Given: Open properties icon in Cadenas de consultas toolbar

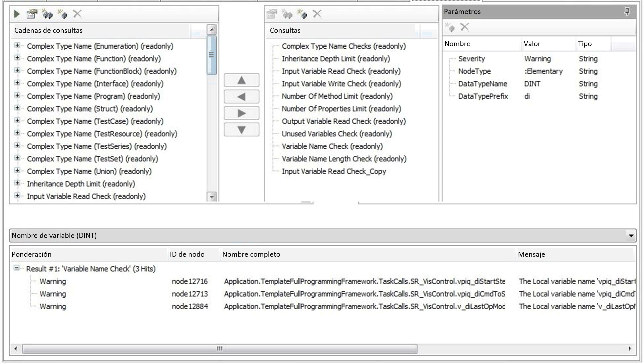Looking at the screenshot, I should click(x=32, y=14).
